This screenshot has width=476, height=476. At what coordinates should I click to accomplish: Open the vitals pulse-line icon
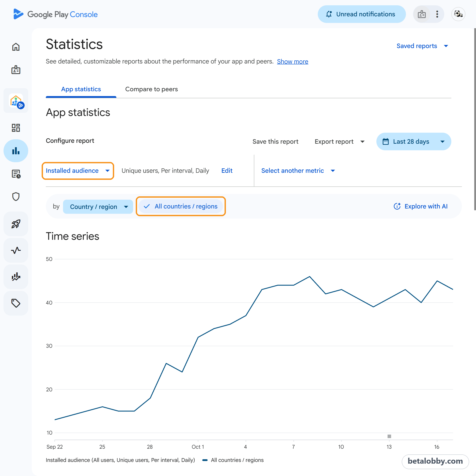pyautogui.click(x=16, y=250)
